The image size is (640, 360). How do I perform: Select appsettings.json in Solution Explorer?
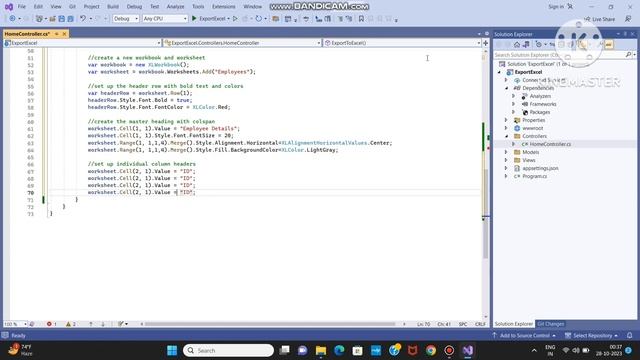(540, 168)
